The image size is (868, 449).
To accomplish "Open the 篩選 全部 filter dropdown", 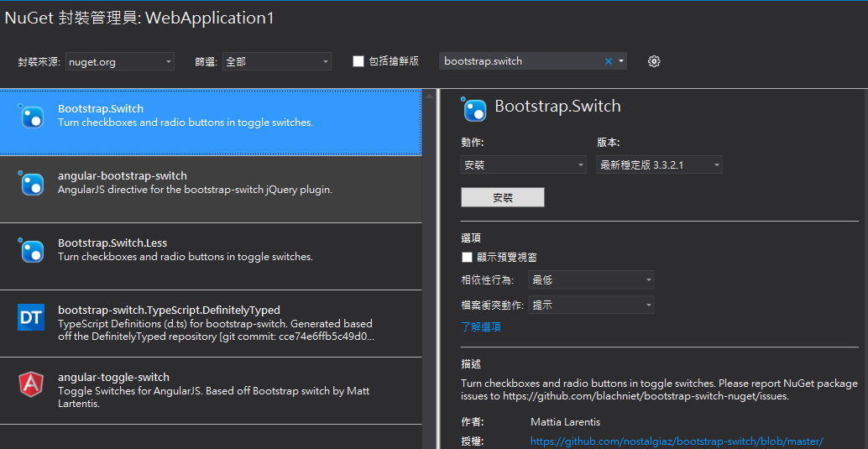I will (x=277, y=61).
